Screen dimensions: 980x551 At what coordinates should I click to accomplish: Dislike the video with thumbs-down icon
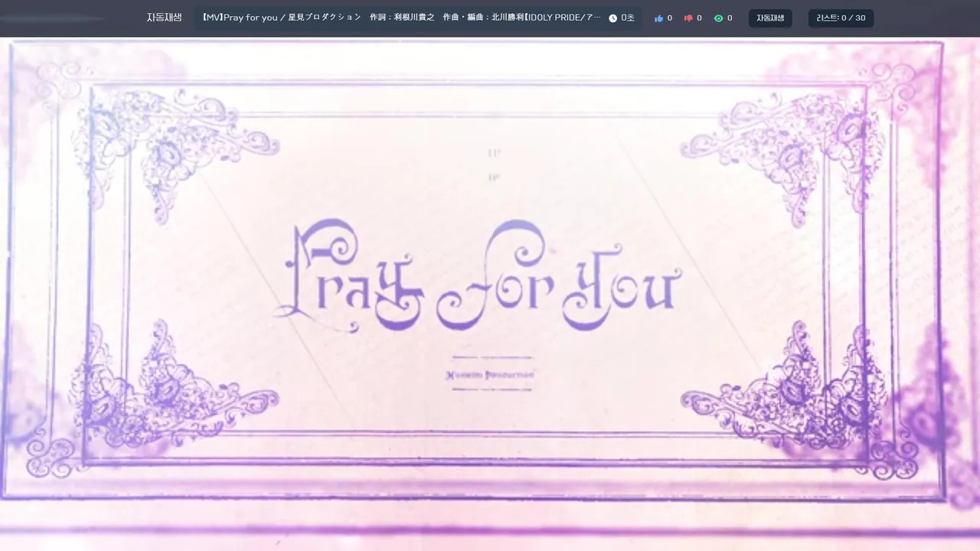pyautogui.click(x=688, y=18)
